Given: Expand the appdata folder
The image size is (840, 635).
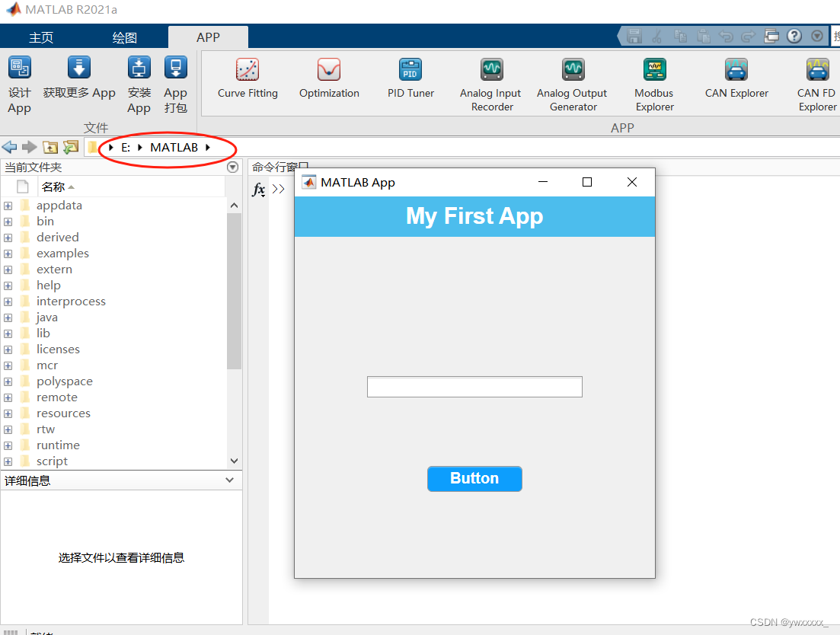Looking at the screenshot, I should (8, 206).
